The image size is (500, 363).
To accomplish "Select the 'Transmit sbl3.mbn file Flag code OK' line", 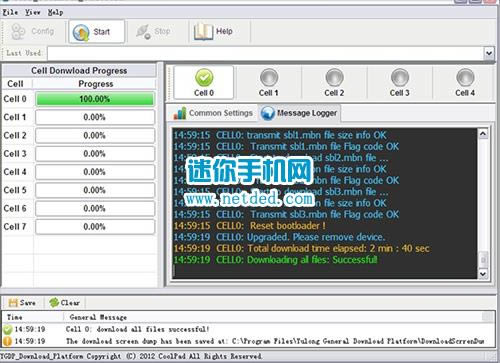I will coord(286,214).
